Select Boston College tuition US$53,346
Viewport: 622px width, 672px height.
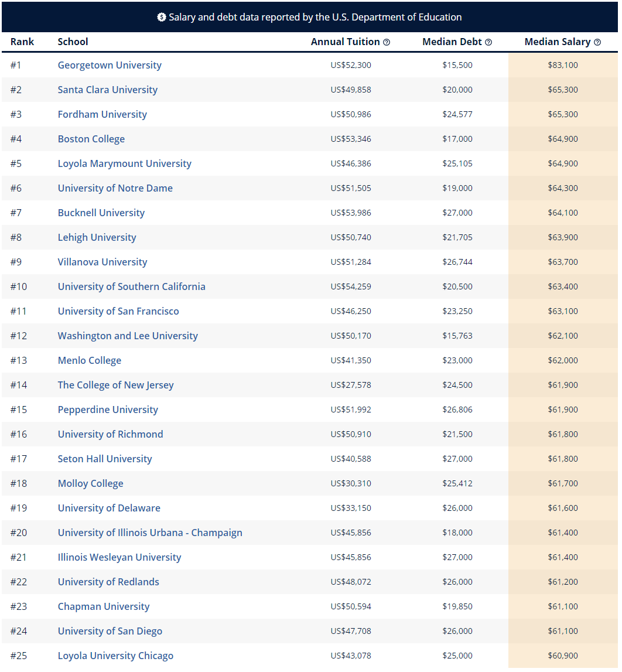351,139
